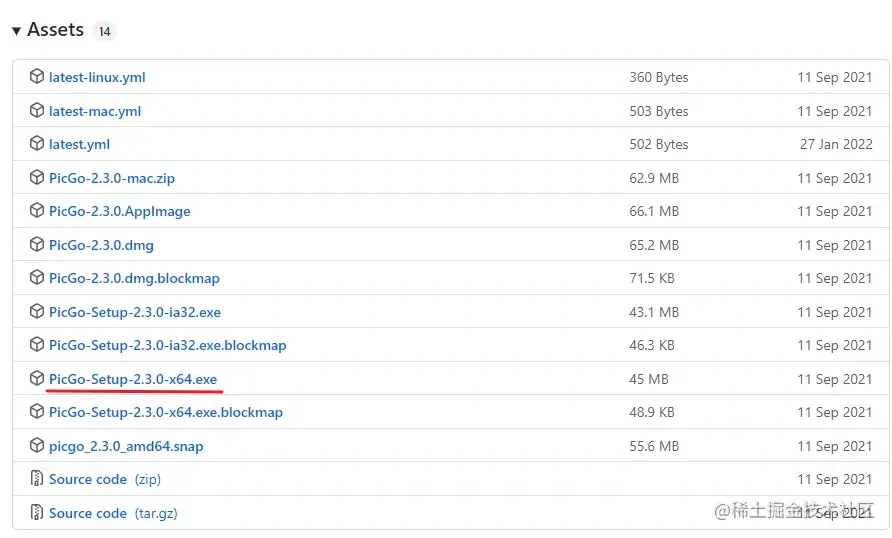Click the package icon beside PicGo-Setup-2.3.0-x64.exe
Viewport: 892px width, 538px height.
(36, 378)
